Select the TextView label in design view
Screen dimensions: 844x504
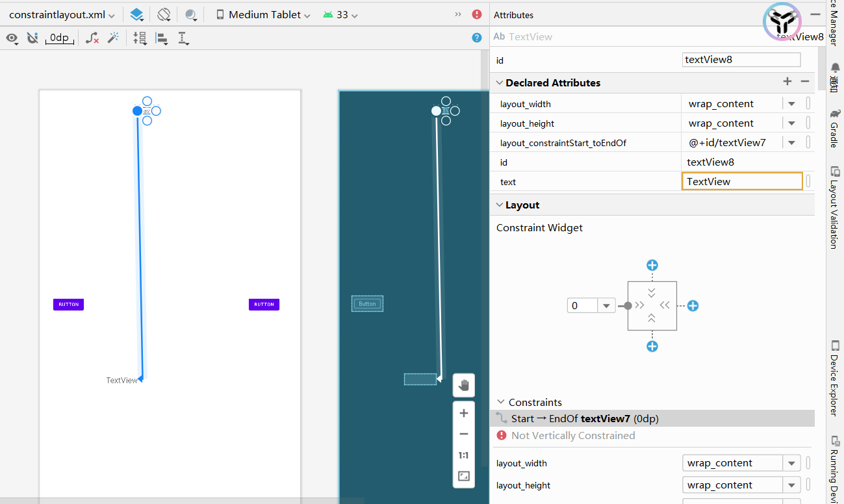(122, 380)
